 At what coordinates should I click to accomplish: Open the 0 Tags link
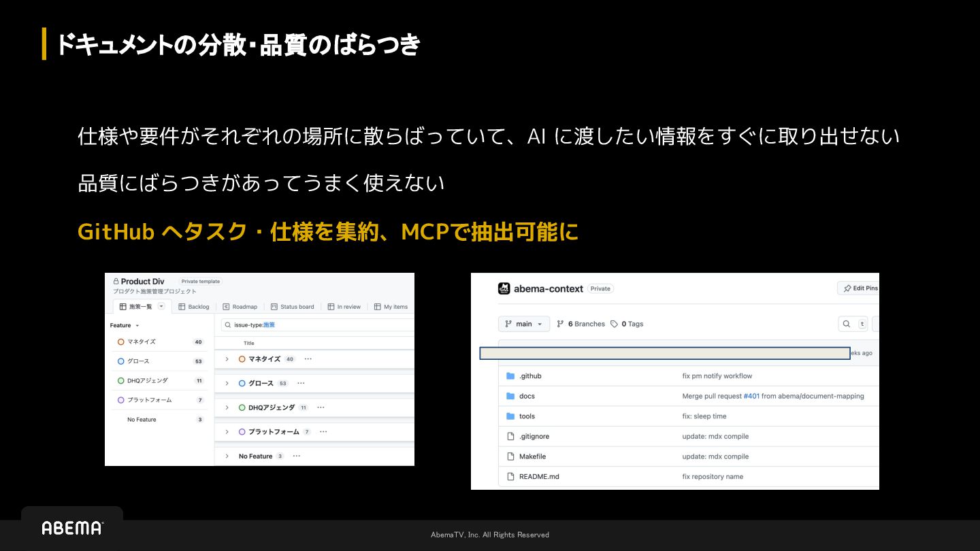[x=627, y=324]
